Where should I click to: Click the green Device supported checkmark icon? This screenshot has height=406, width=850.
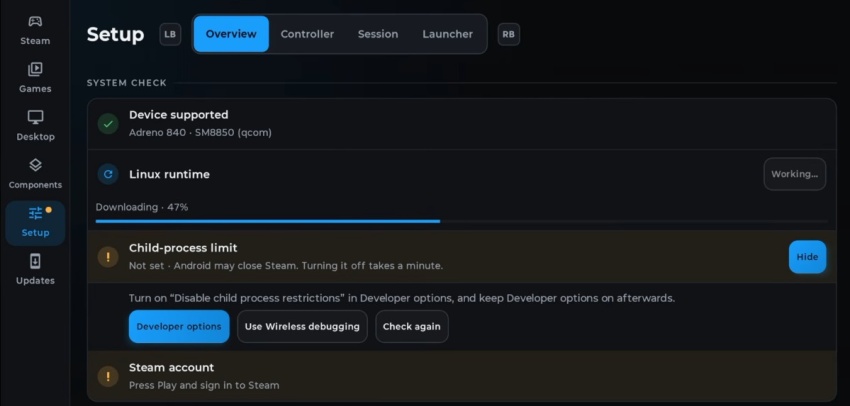pyautogui.click(x=108, y=124)
